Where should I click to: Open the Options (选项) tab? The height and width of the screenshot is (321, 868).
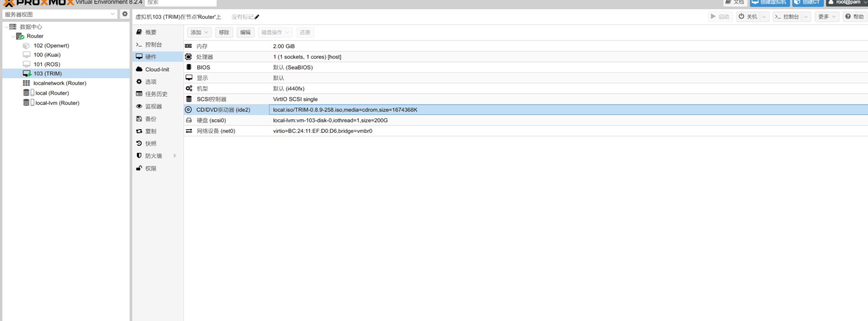150,81
